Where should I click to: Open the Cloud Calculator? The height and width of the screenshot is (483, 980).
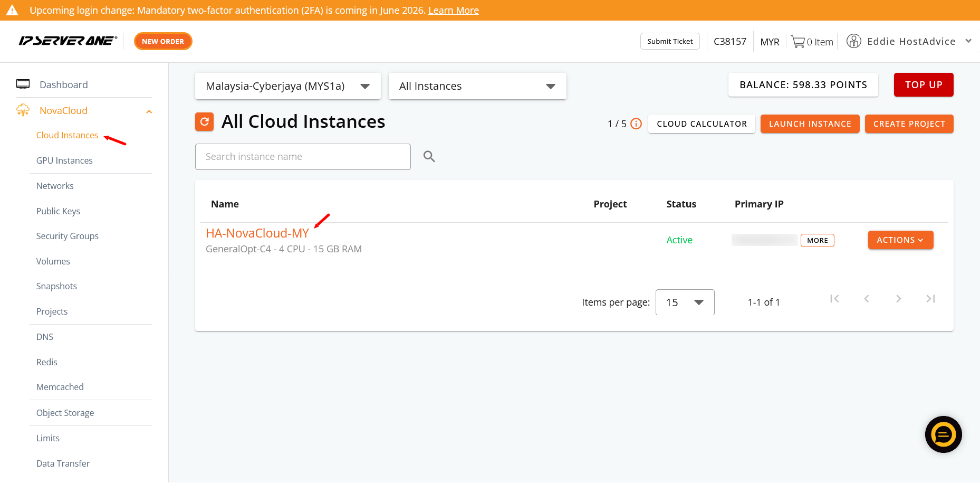click(702, 124)
